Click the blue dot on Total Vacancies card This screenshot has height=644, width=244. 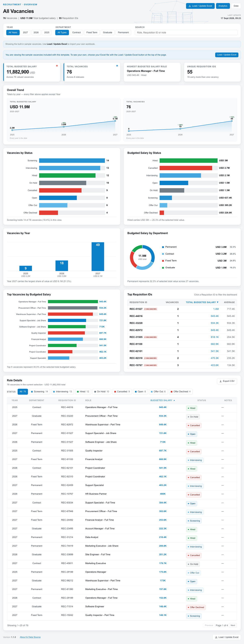point(117,66)
